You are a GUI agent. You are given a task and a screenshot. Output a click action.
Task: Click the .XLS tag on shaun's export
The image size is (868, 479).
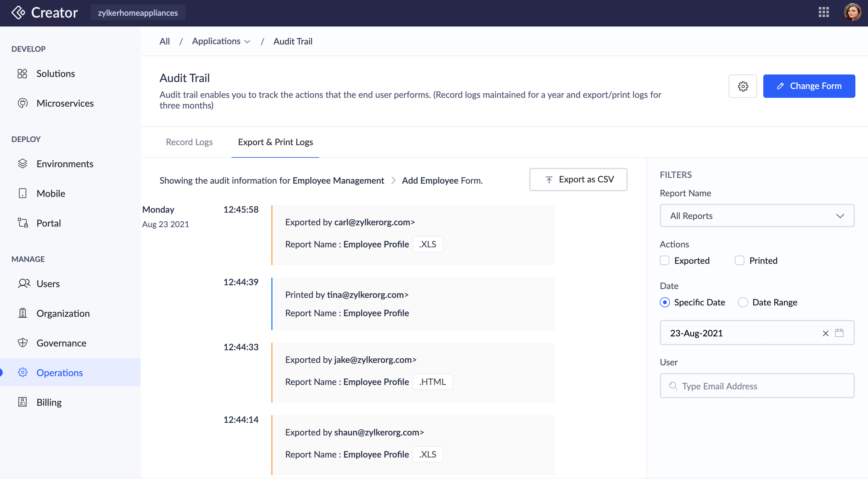428,454
